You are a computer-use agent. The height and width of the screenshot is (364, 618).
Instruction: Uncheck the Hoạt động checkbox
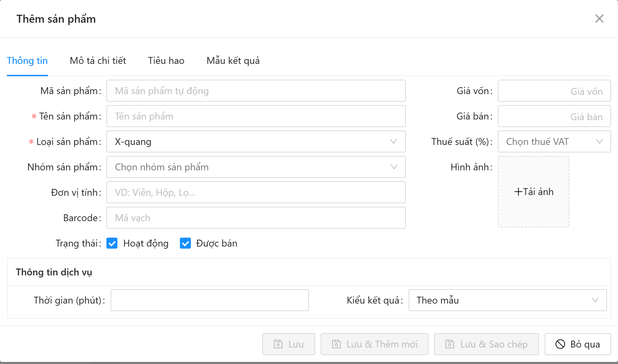click(112, 243)
